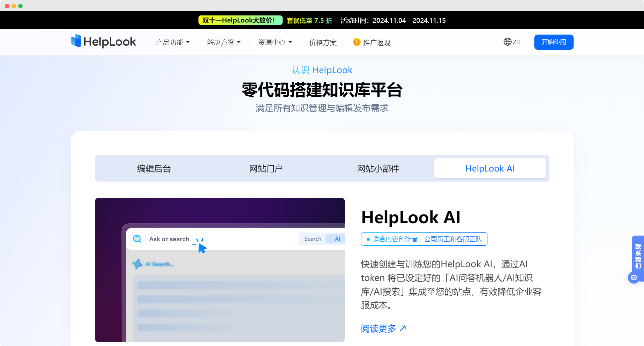644x346 pixels.
Task: Click the 适合内容创作者、公司员工和客服团队 tag
Action: [424, 239]
